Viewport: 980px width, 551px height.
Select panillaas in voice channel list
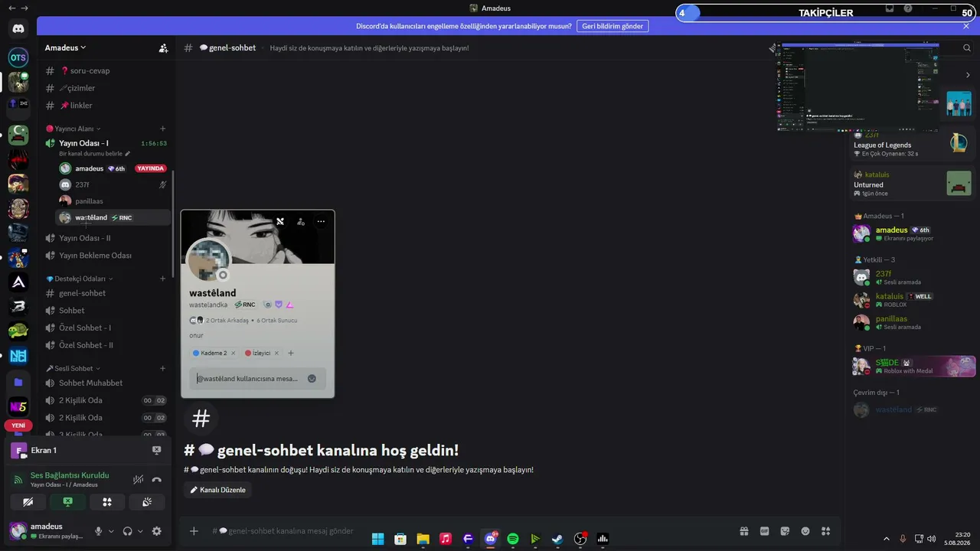pyautogui.click(x=113, y=201)
